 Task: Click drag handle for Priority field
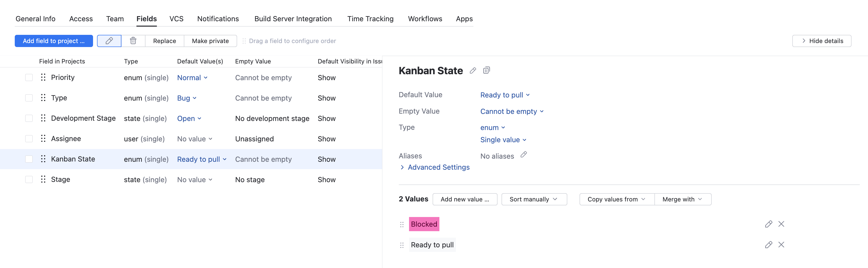pos(43,77)
